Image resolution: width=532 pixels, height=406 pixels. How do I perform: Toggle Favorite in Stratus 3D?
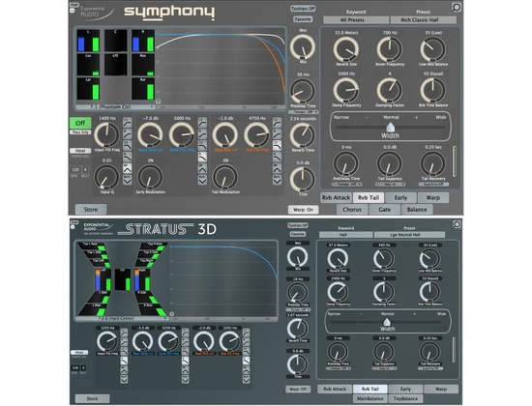[298, 234]
